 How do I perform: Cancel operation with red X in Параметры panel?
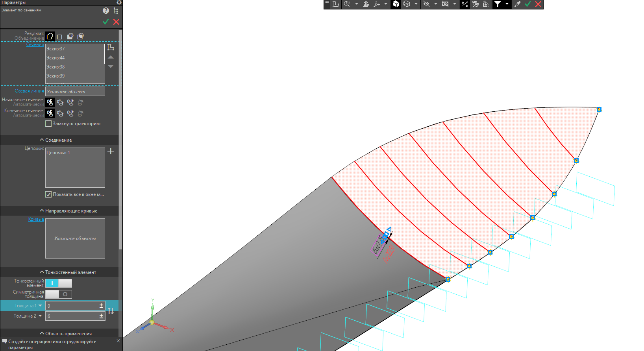click(116, 22)
